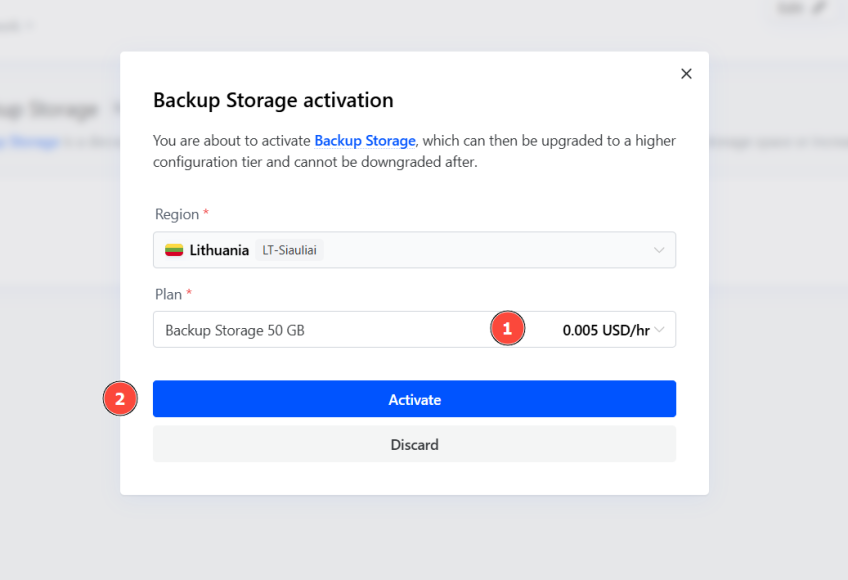The width and height of the screenshot is (848, 580).
Task: Select the LT-Siauliai location tag
Action: 289,250
